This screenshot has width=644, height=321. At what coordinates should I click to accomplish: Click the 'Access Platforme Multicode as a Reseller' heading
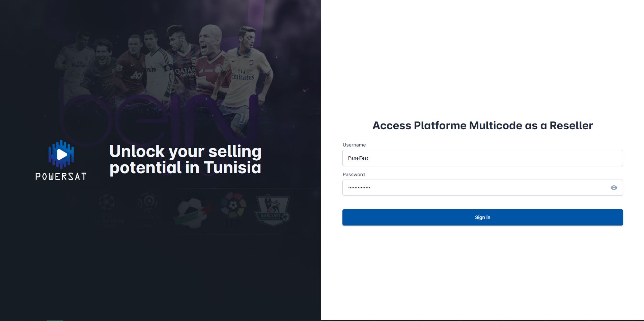[x=482, y=126]
